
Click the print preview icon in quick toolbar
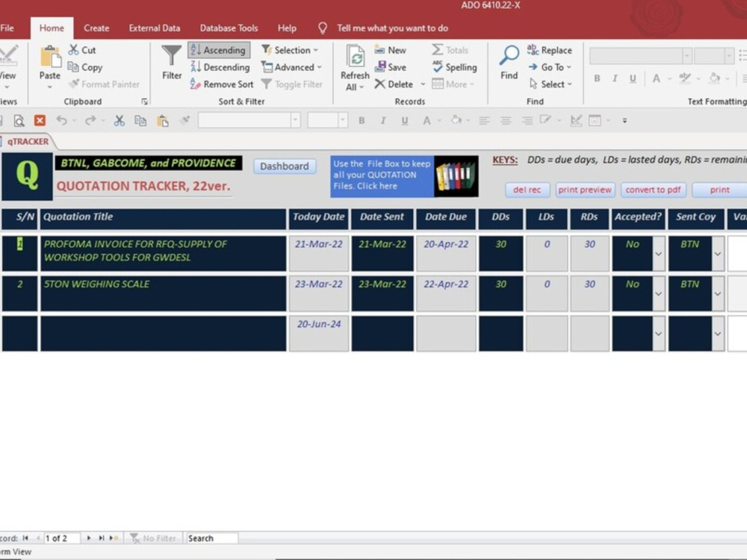tap(19, 120)
